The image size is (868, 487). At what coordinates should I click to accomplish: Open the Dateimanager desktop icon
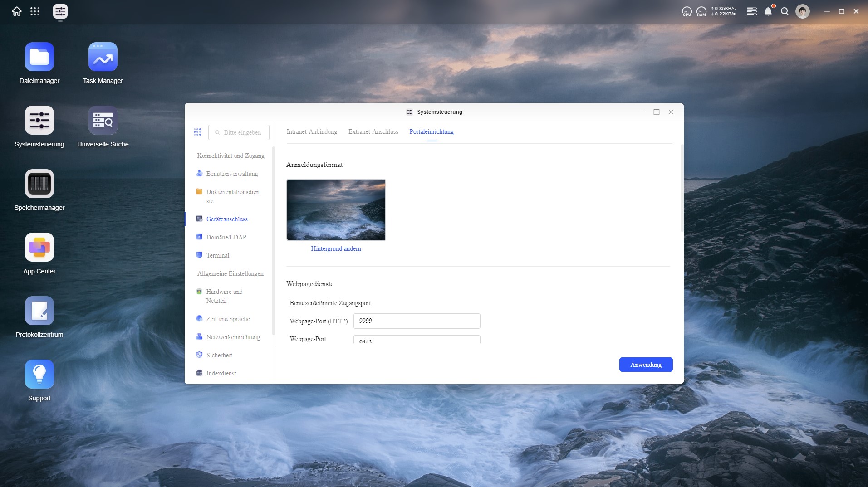(x=39, y=57)
